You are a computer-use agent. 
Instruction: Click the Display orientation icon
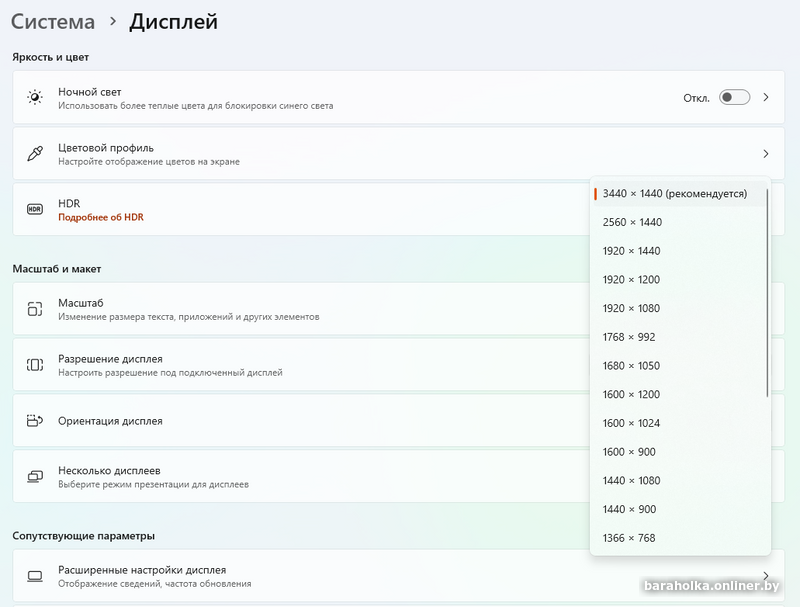[x=35, y=421]
